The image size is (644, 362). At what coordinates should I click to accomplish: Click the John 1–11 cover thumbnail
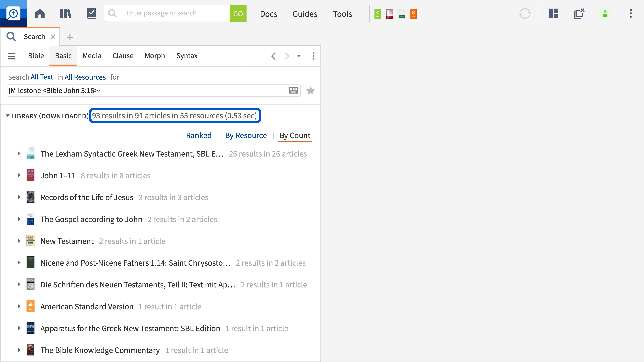coord(31,175)
